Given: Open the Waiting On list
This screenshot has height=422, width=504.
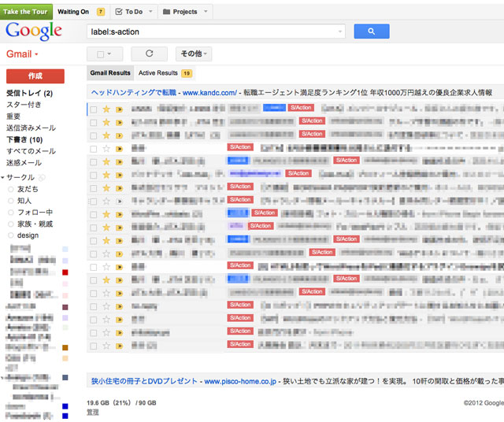Looking at the screenshot, I should (x=73, y=12).
